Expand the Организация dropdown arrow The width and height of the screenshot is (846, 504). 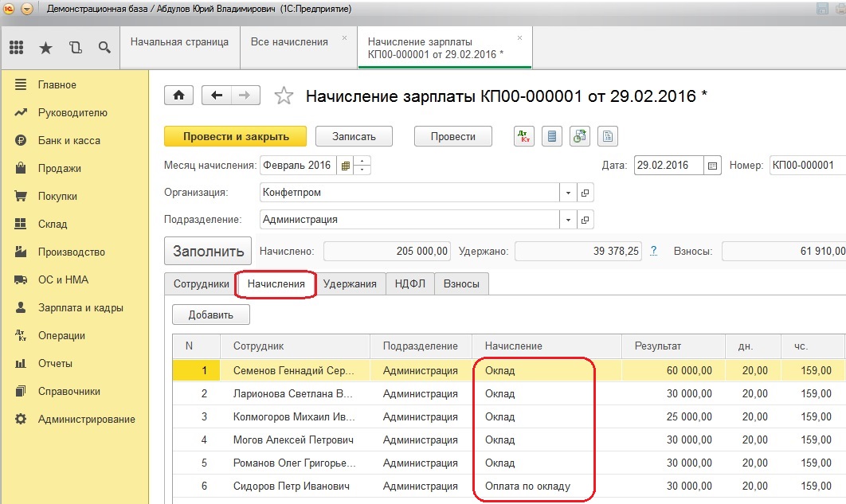[568, 193]
